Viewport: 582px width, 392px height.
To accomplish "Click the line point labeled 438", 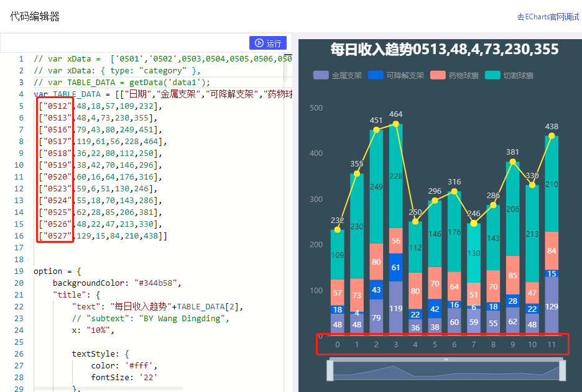I will (x=552, y=135).
